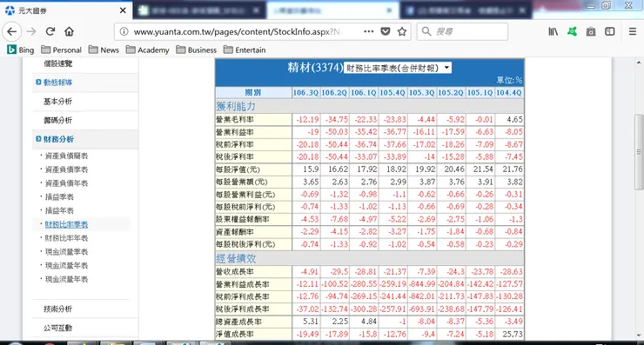Click scrollbar down arrow

tap(639, 335)
